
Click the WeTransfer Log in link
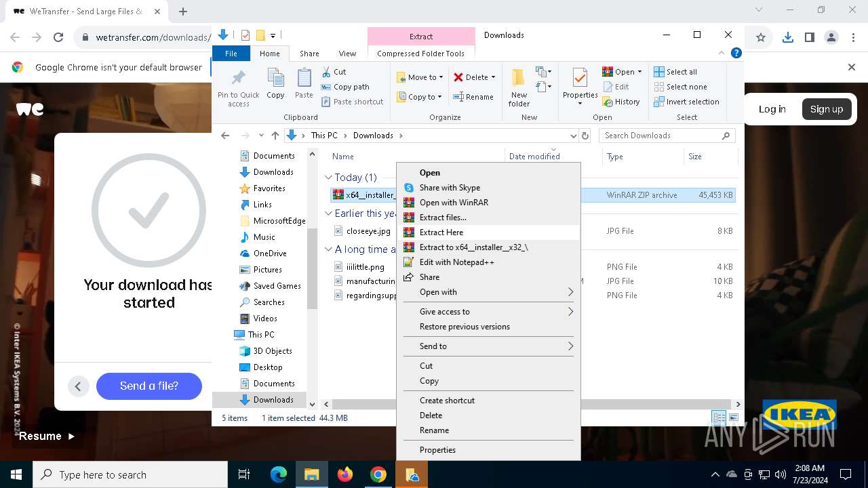point(772,109)
